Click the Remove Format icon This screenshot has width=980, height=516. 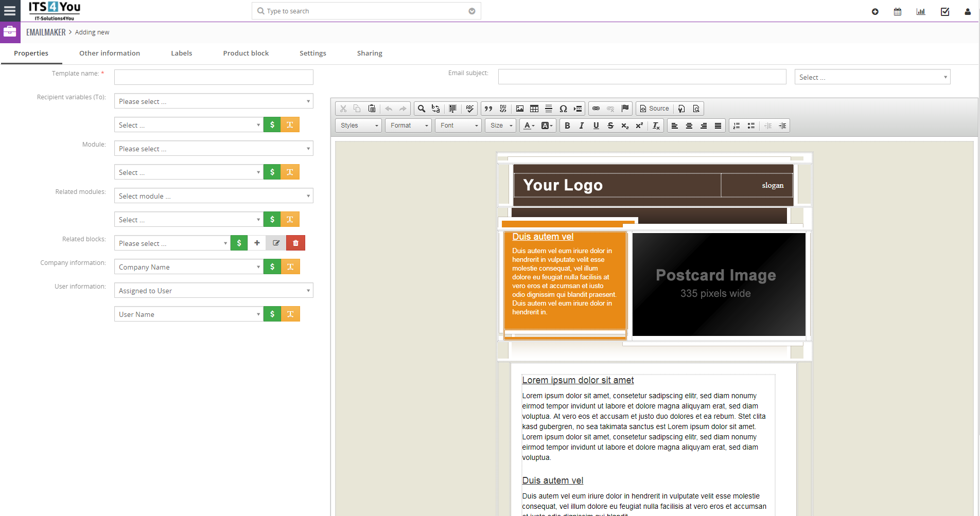(x=656, y=126)
